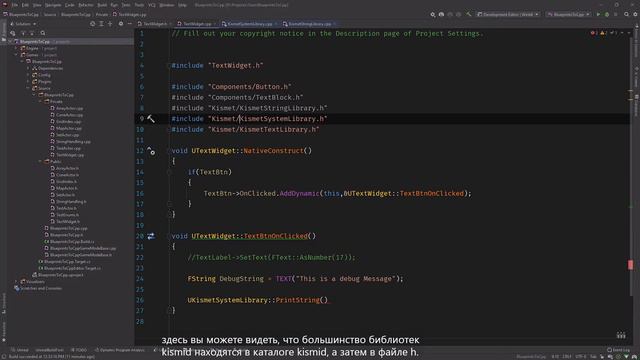Click the yellow warnings indicator in editor
The height and width of the screenshot is (360, 640).
[x=604, y=33]
